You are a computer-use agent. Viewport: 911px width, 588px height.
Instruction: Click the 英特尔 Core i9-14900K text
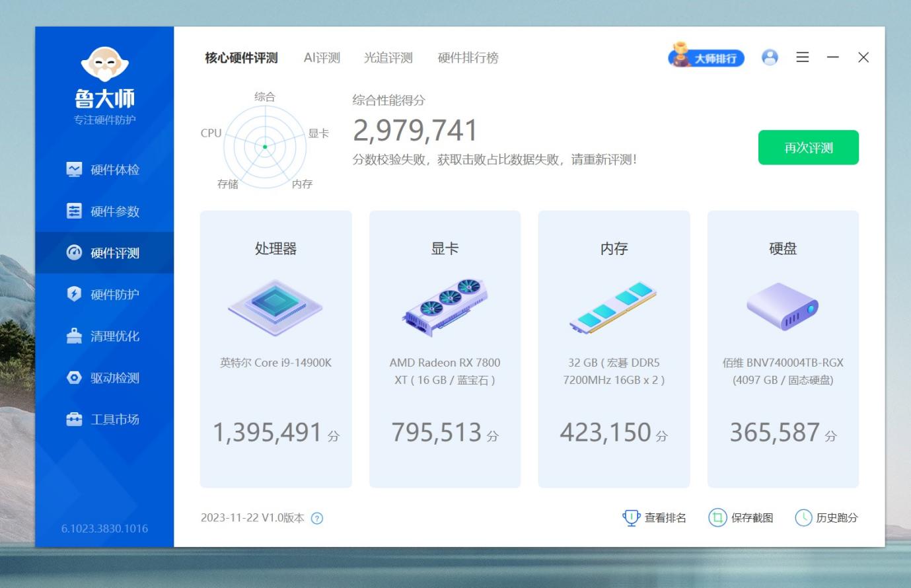point(275,363)
